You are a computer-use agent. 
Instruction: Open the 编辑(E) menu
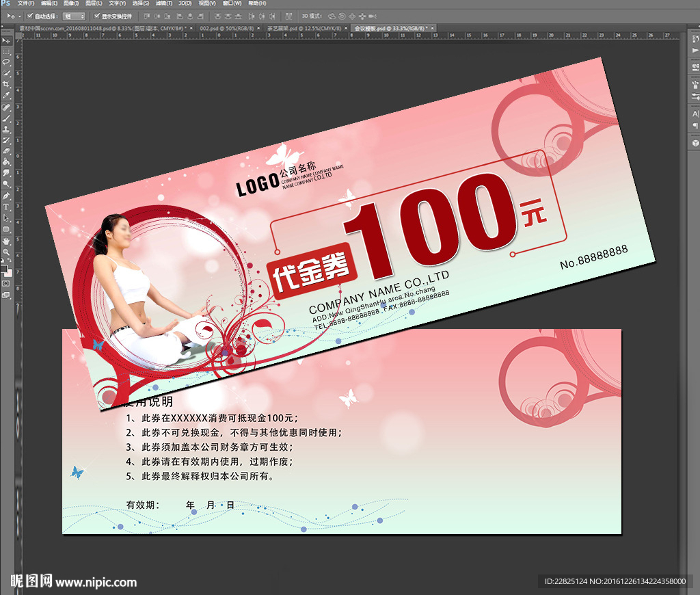point(49,3)
